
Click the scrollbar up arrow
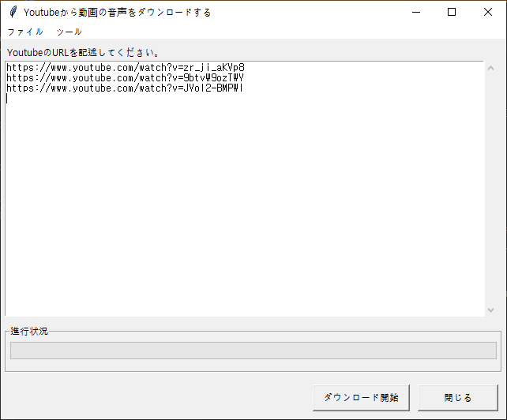click(491, 68)
